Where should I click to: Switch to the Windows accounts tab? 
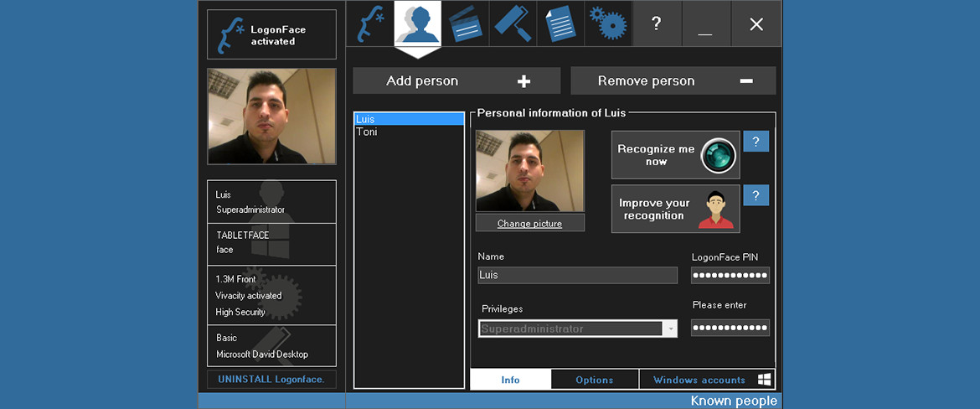(x=707, y=380)
